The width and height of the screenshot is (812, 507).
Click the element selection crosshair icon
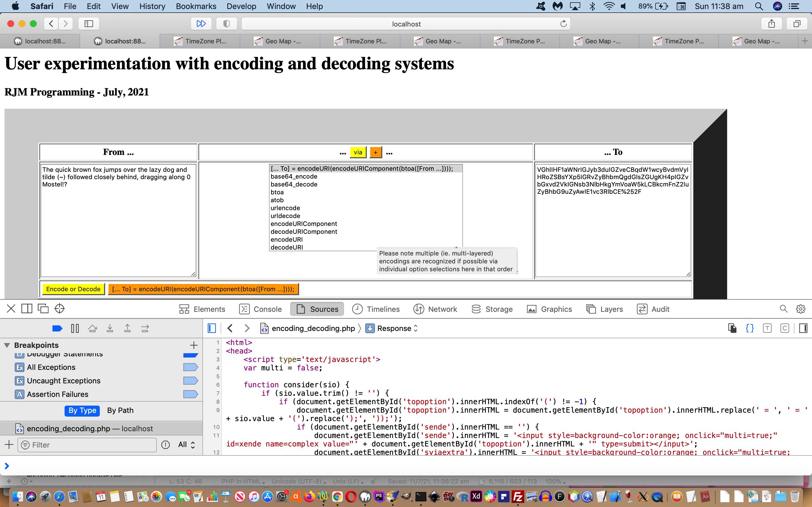(59, 308)
